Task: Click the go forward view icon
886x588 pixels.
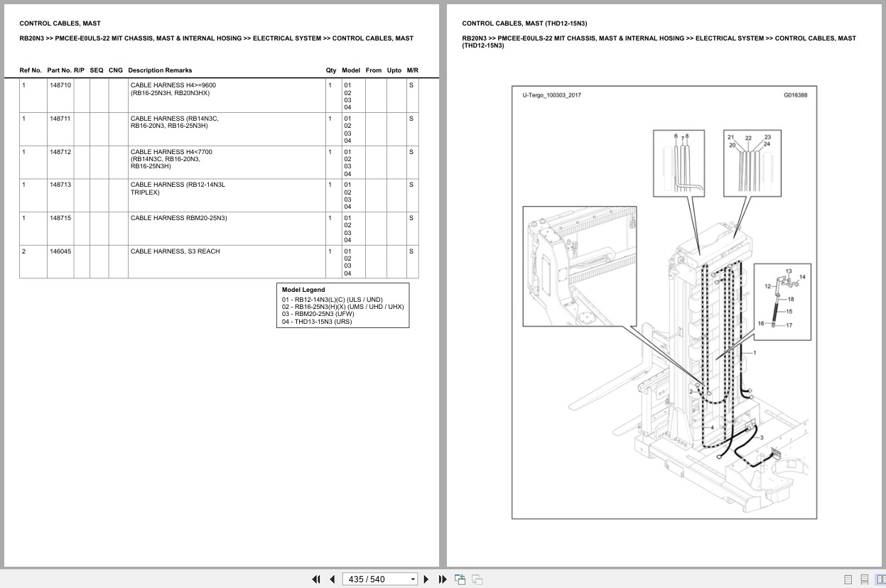Action: [x=477, y=579]
